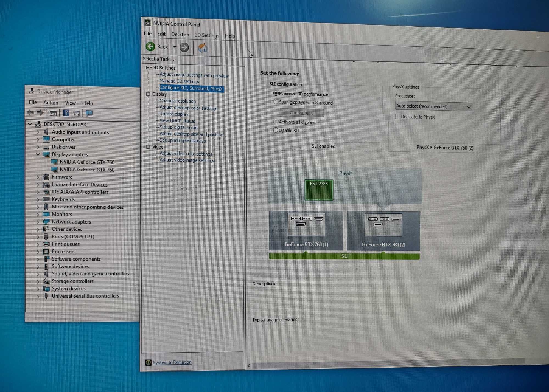Collapse the Display tree node in NVIDIA panel
549x392 pixels.
[148, 94]
